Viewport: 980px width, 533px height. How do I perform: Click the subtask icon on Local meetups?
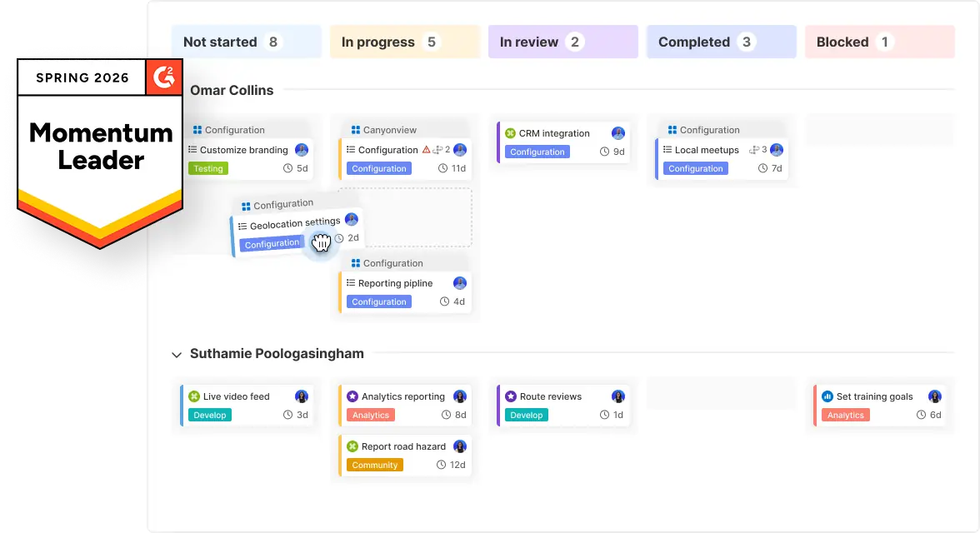753,150
